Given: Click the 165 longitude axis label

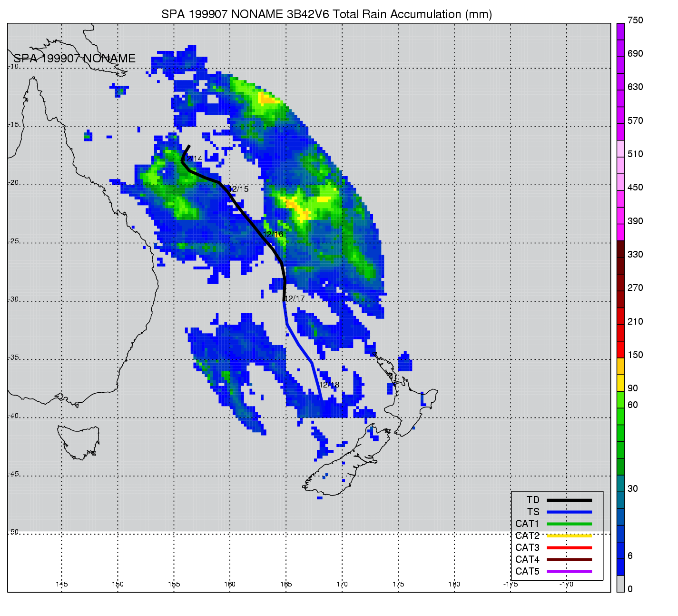Looking at the screenshot, I should click(x=286, y=584).
